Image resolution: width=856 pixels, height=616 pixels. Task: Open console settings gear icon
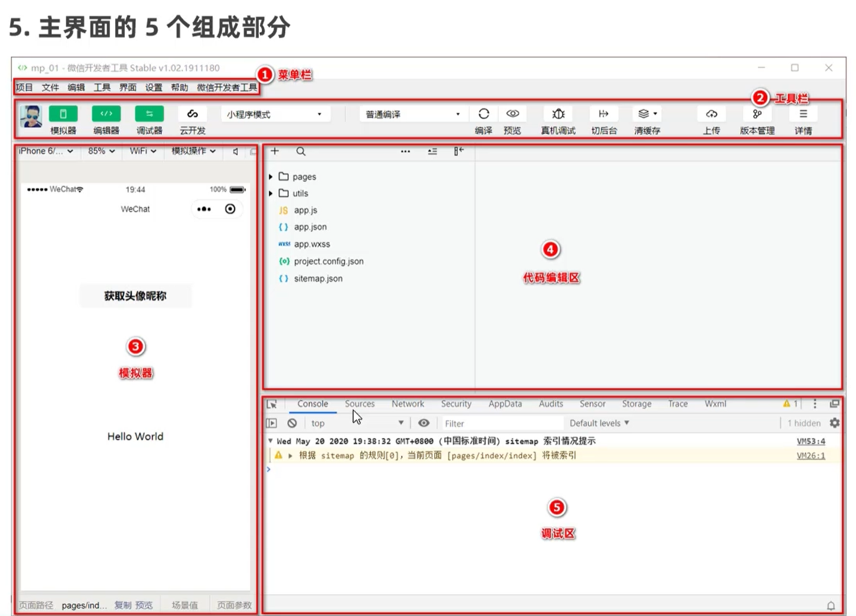click(x=834, y=423)
